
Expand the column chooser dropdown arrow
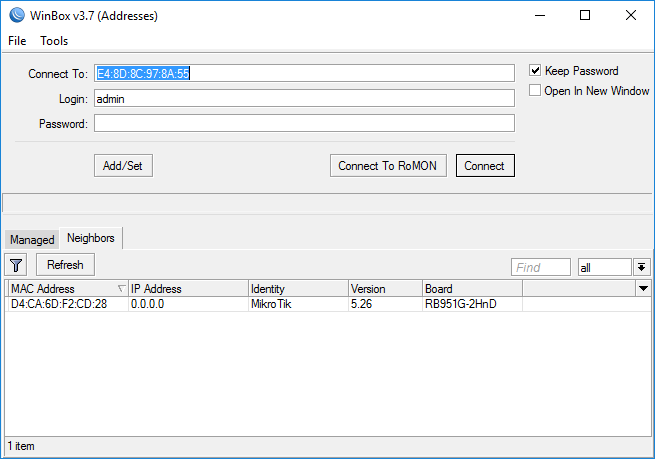(x=643, y=288)
